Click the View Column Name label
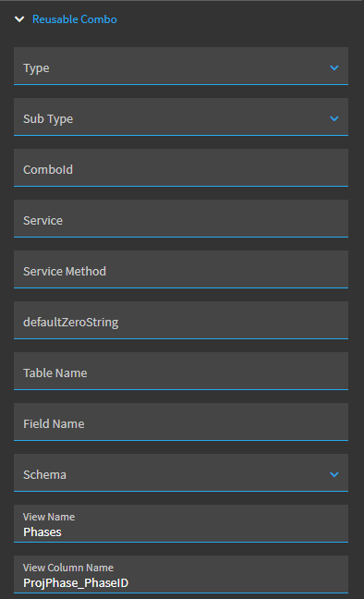The height and width of the screenshot is (599, 364). (68, 568)
